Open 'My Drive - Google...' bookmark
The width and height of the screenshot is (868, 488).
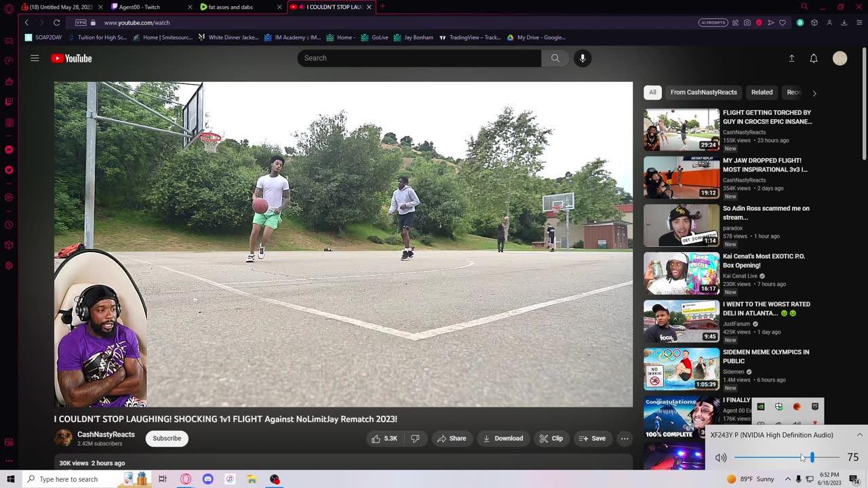coord(536,37)
